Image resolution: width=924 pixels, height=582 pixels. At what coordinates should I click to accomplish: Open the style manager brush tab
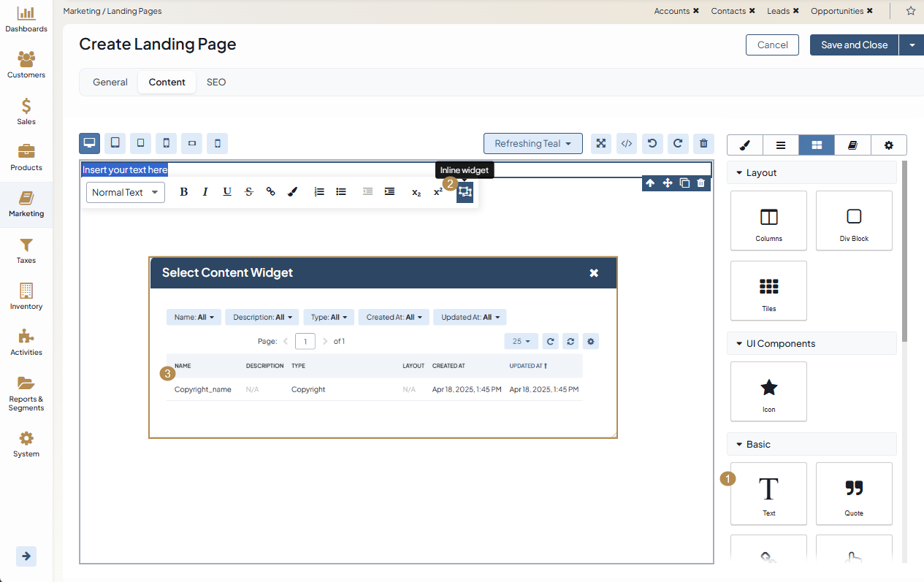pos(744,145)
